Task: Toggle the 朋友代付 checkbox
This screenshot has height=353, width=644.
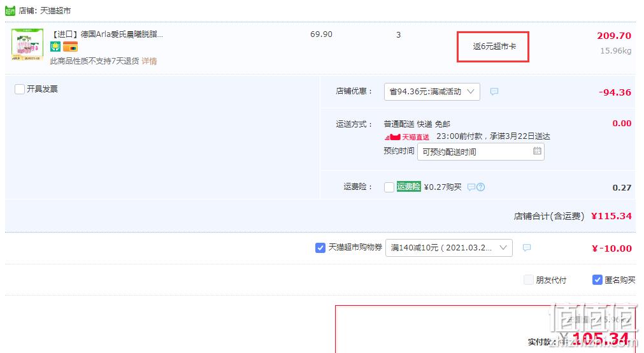Action: coord(529,280)
